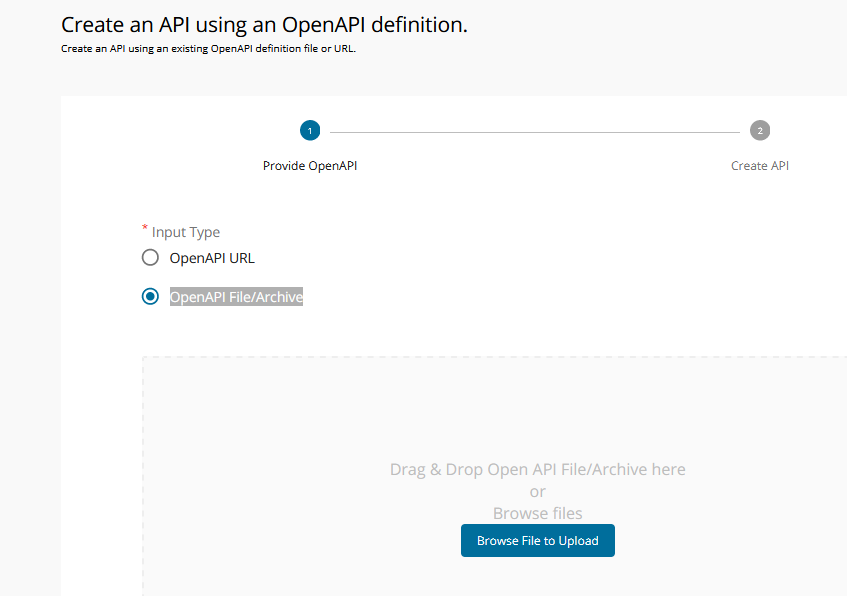
Task: Click the subtitle about existing OpenAPI definition file
Action: click(x=208, y=48)
